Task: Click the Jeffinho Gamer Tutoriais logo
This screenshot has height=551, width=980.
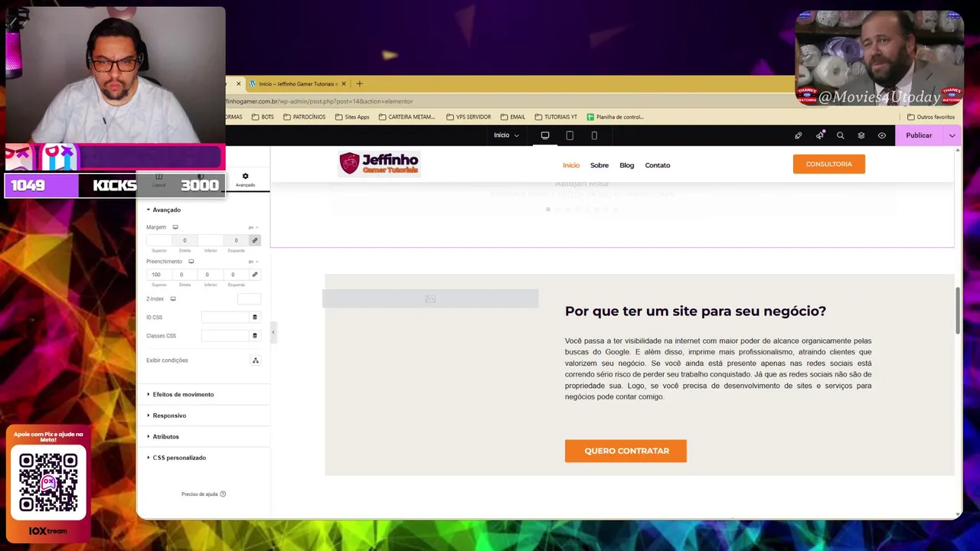Action: pyautogui.click(x=379, y=163)
